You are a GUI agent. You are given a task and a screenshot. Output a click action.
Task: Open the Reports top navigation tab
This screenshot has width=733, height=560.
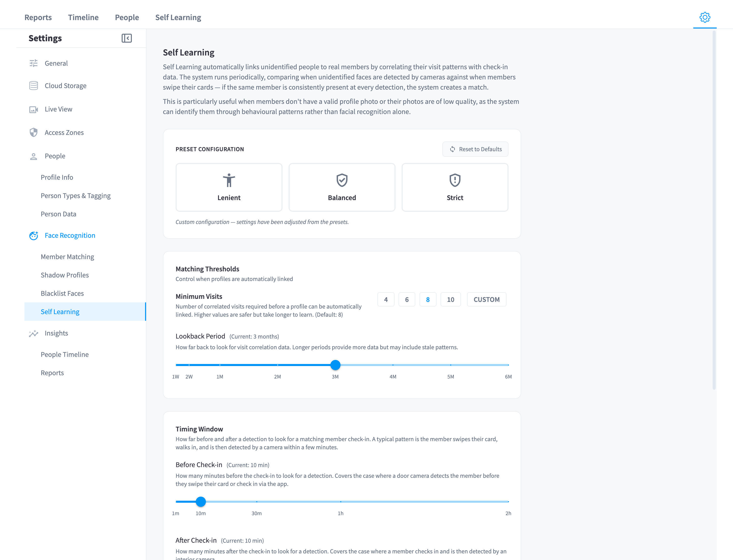38,17
